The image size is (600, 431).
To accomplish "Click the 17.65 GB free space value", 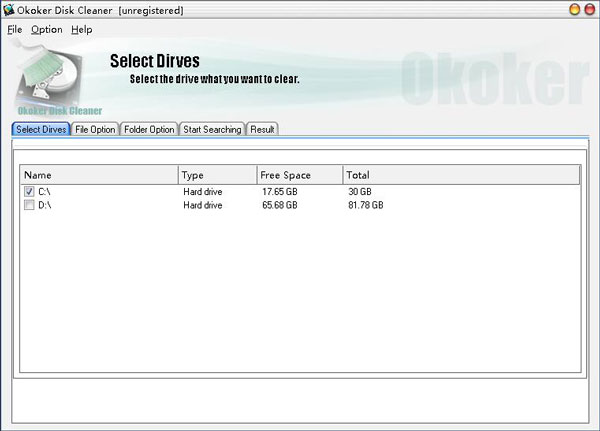I will 280,191.
